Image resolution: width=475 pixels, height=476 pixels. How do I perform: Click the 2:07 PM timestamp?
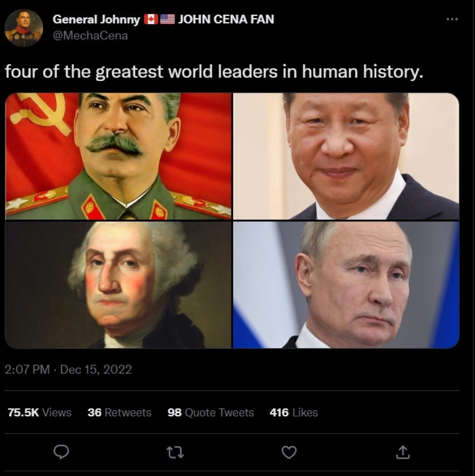click(27, 369)
